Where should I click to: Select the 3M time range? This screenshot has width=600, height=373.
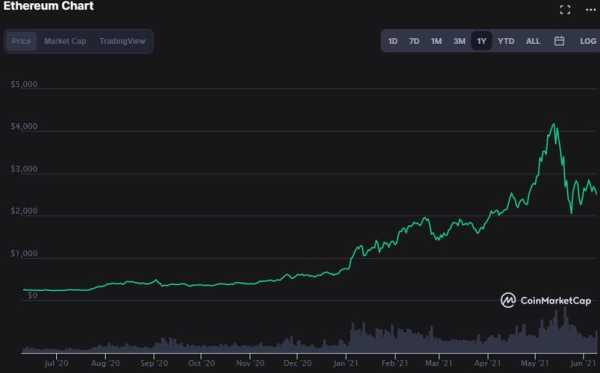(459, 41)
